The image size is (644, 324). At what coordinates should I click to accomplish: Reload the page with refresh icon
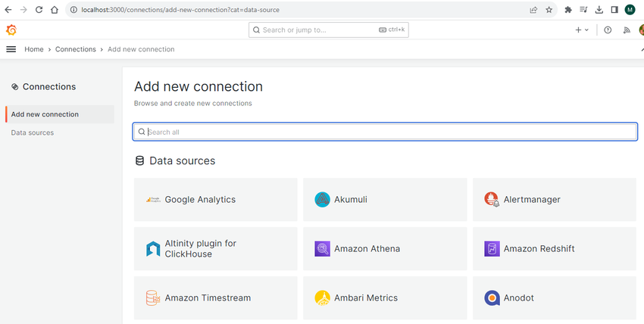click(39, 10)
